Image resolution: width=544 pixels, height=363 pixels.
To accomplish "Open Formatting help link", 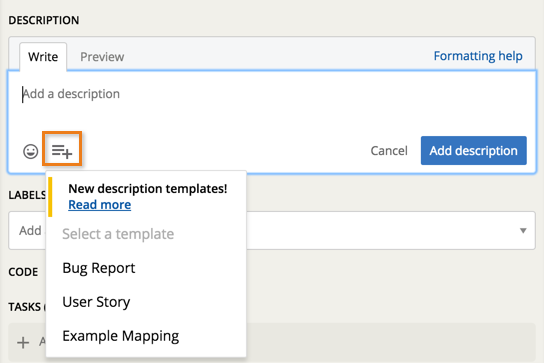I will point(478,56).
